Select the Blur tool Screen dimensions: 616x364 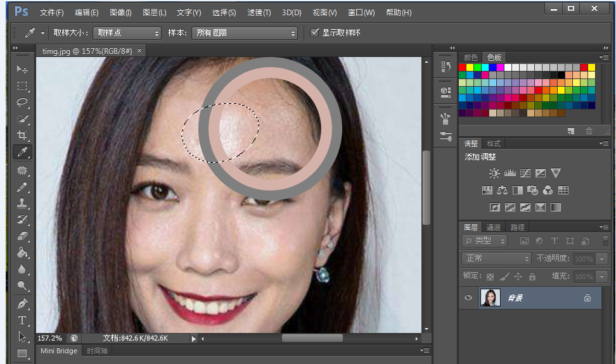click(22, 269)
